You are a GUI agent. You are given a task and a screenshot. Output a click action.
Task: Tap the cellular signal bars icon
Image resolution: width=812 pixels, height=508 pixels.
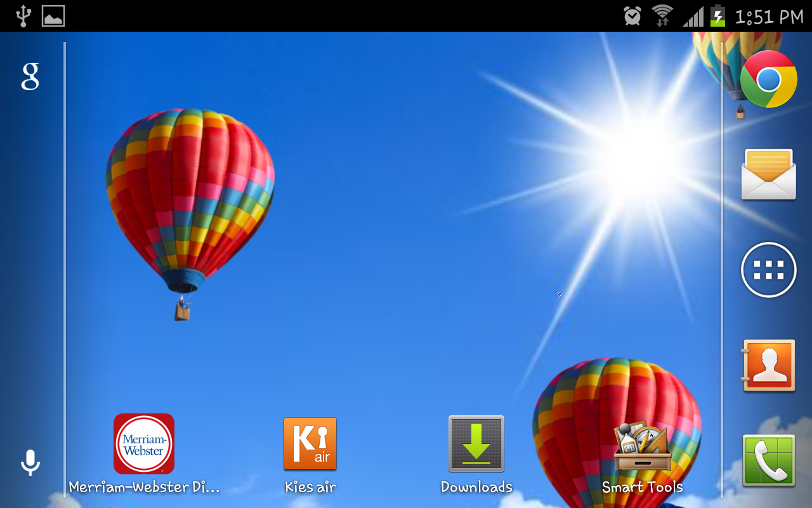[x=693, y=16]
